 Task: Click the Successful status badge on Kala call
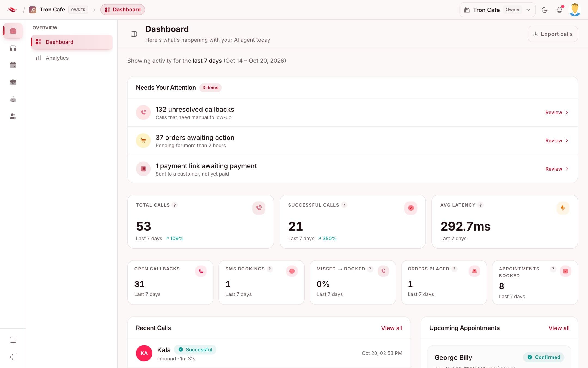pyautogui.click(x=195, y=350)
